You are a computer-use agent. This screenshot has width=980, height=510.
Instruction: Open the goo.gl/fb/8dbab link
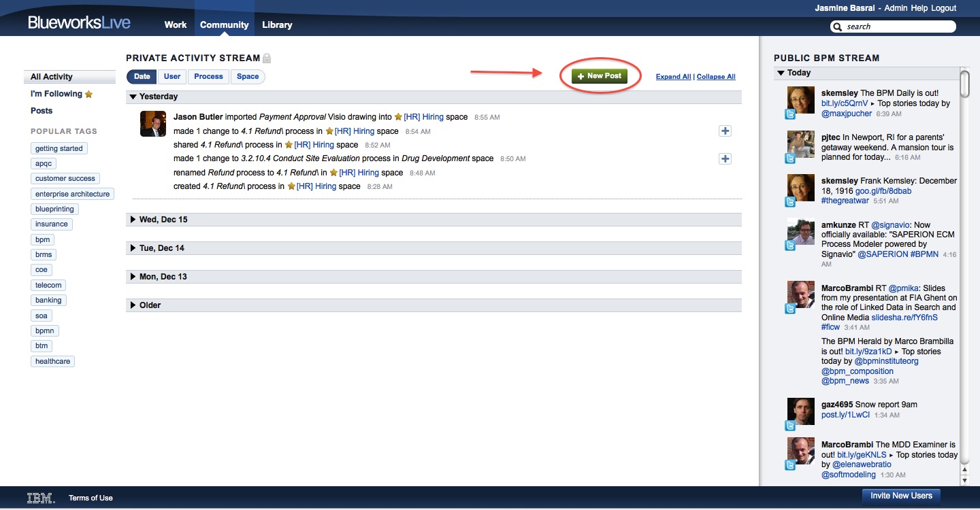[883, 191]
